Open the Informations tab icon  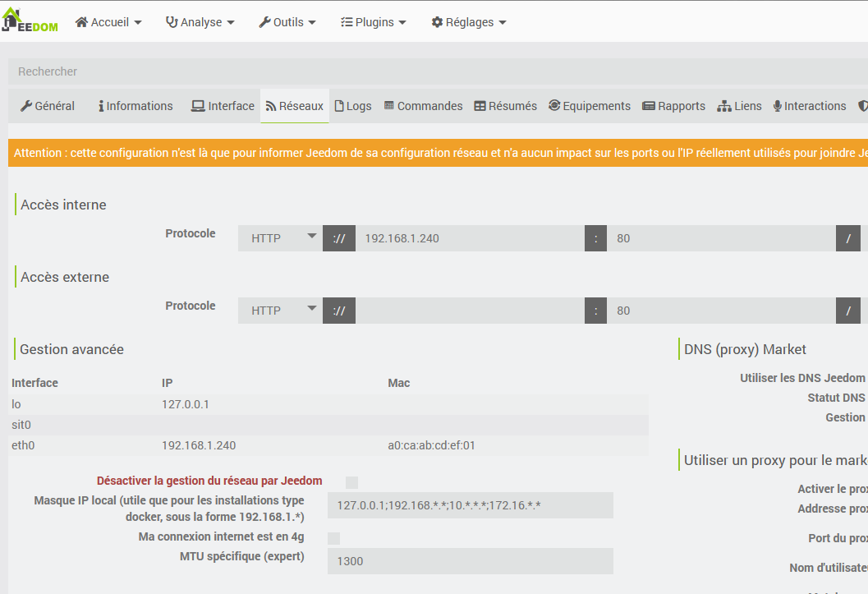101,106
